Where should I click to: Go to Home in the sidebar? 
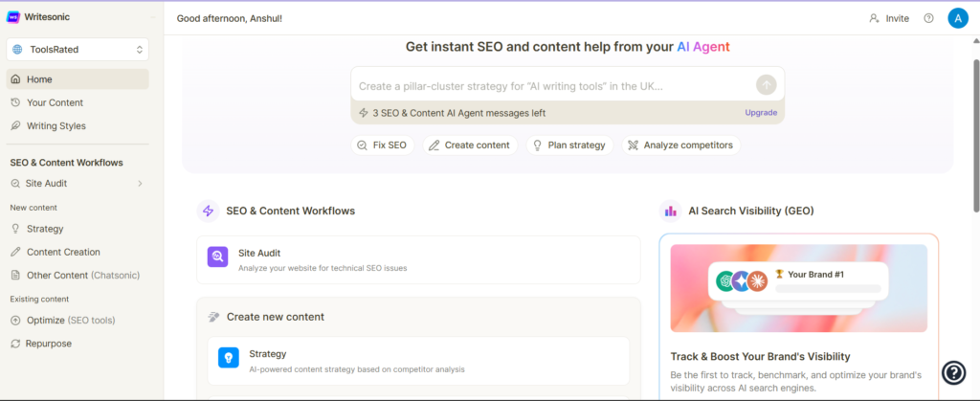78,79
